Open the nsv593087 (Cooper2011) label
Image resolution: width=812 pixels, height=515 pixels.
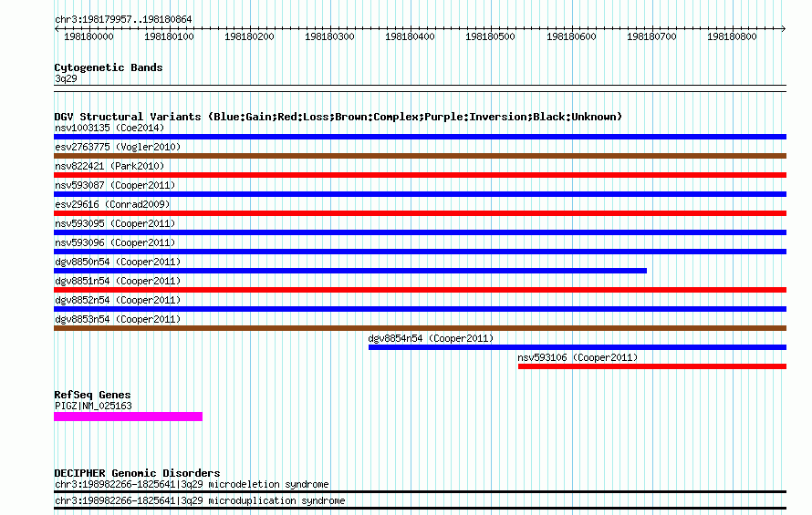(115, 185)
